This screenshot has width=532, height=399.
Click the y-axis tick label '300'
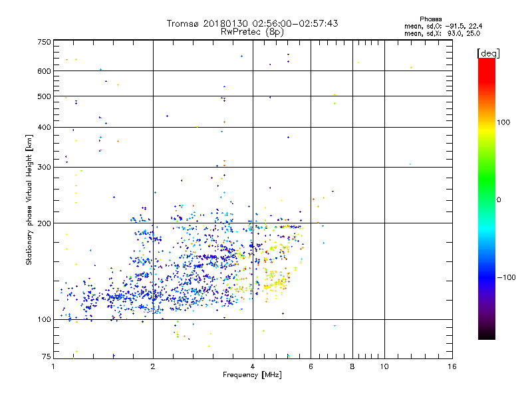point(44,167)
